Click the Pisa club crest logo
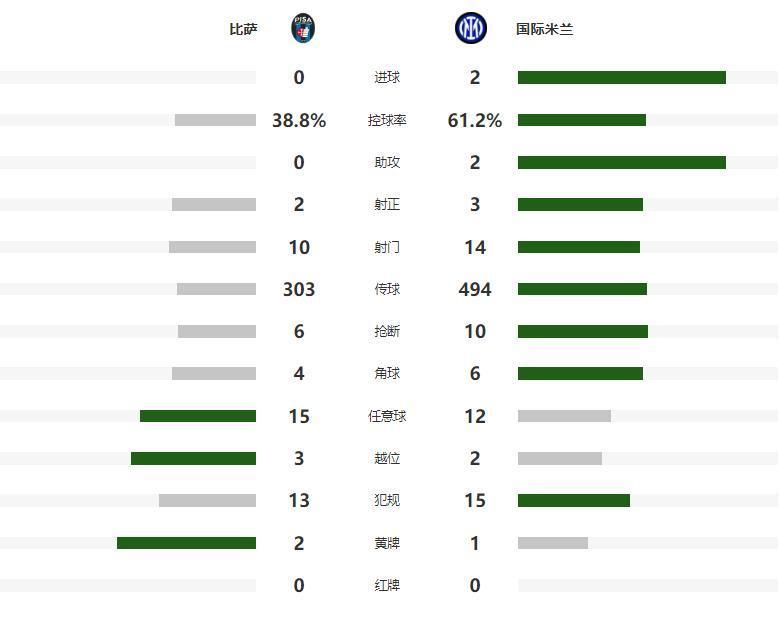Image resolution: width=779 pixels, height=622 pixels. (302, 28)
